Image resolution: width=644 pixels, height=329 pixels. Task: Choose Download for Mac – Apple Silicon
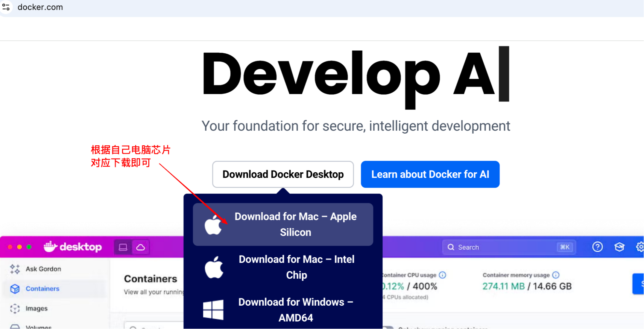click(283, 224)
